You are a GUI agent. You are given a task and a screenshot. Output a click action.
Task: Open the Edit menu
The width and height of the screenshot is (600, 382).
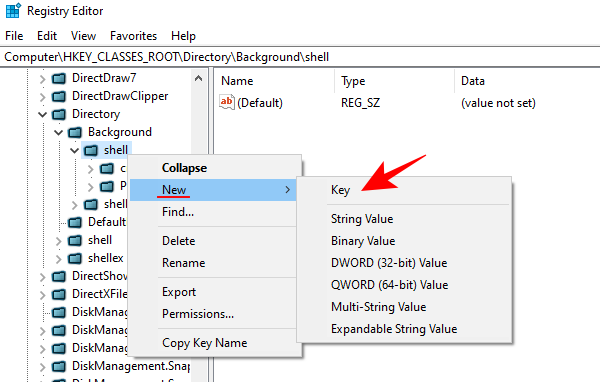tap(47, 36)
